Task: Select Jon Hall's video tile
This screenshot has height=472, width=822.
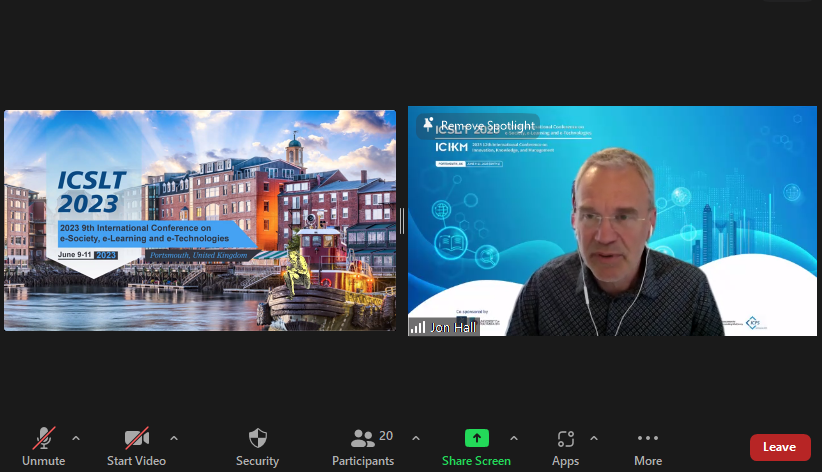Action: point(612,221)
